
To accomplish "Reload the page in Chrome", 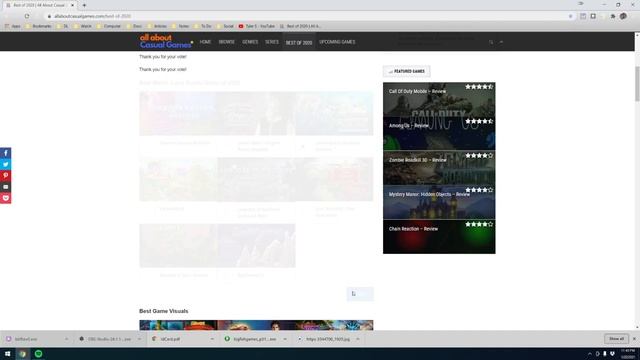I will point(27,16).
